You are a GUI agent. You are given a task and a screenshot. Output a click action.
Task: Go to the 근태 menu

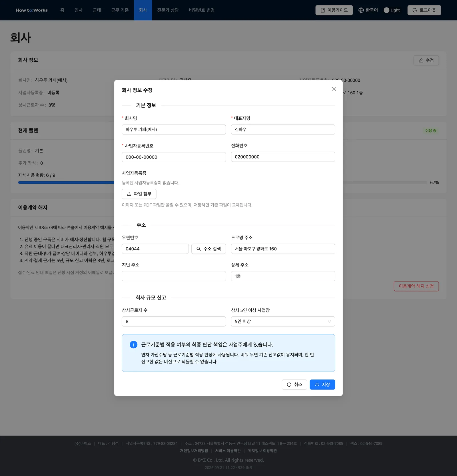pos(97,10)
